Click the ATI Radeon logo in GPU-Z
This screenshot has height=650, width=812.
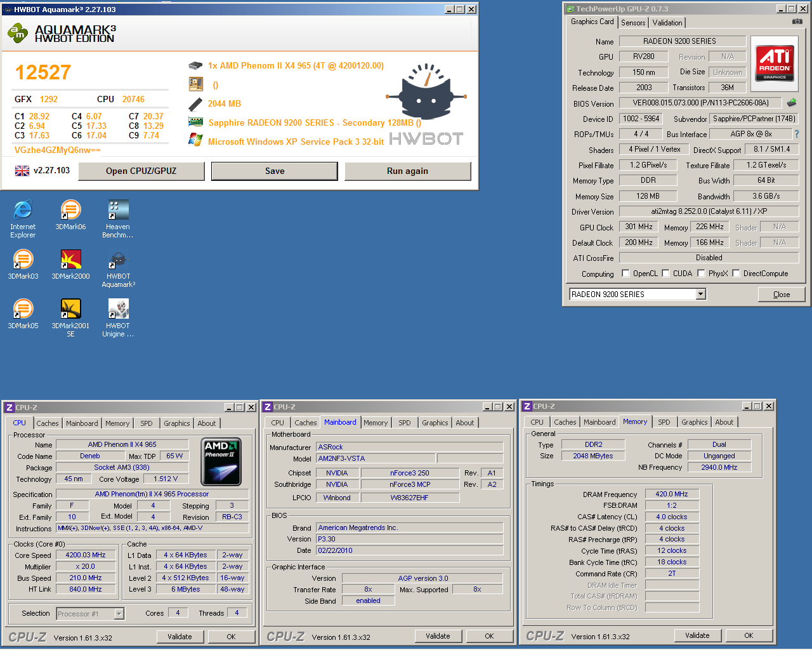[x=775, y=63]
